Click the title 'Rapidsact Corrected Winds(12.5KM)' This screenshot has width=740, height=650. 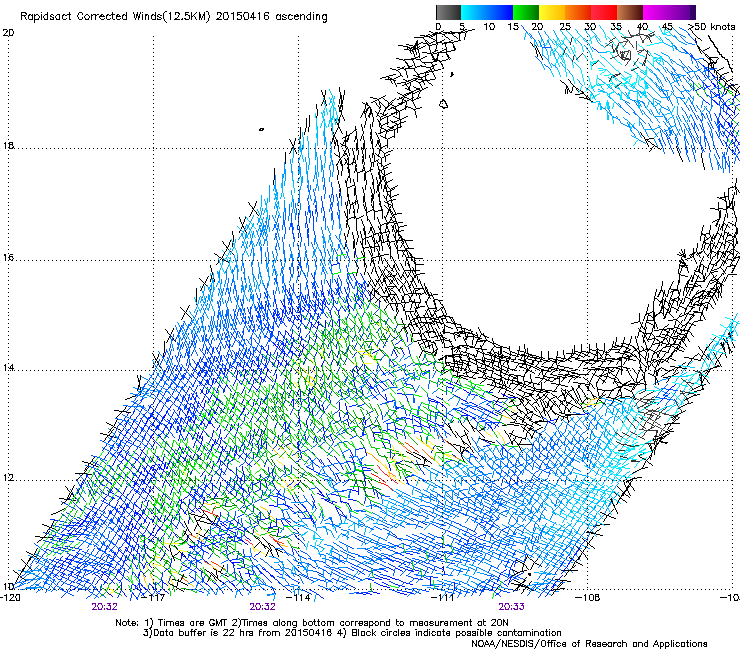[x=115, y=17]
